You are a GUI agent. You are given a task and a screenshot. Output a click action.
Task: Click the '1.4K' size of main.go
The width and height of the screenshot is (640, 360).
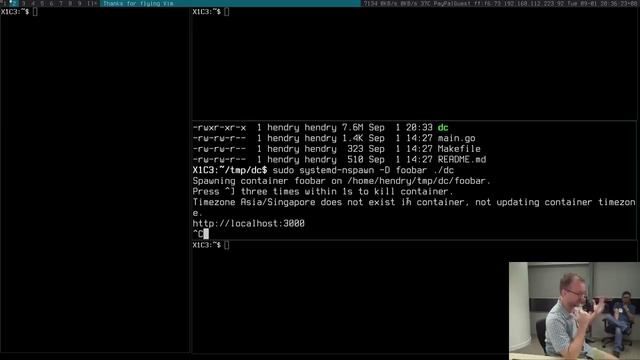coord(353,138)
